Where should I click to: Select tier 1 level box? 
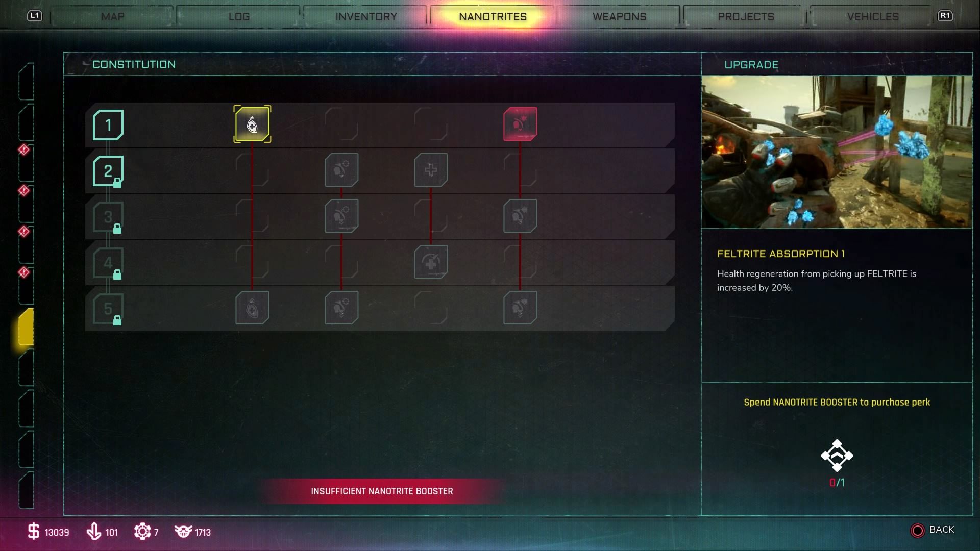[x=108, y=125]
